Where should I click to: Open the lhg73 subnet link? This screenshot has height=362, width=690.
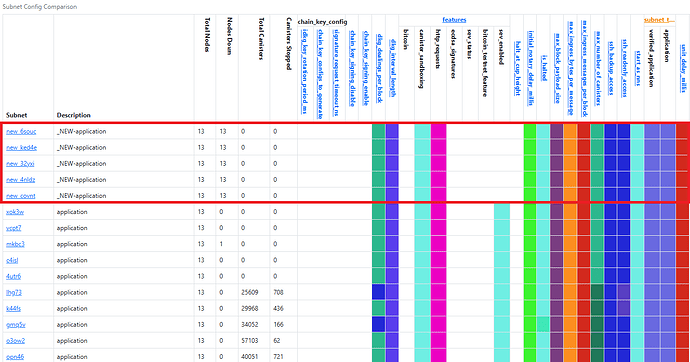[14, 293]
